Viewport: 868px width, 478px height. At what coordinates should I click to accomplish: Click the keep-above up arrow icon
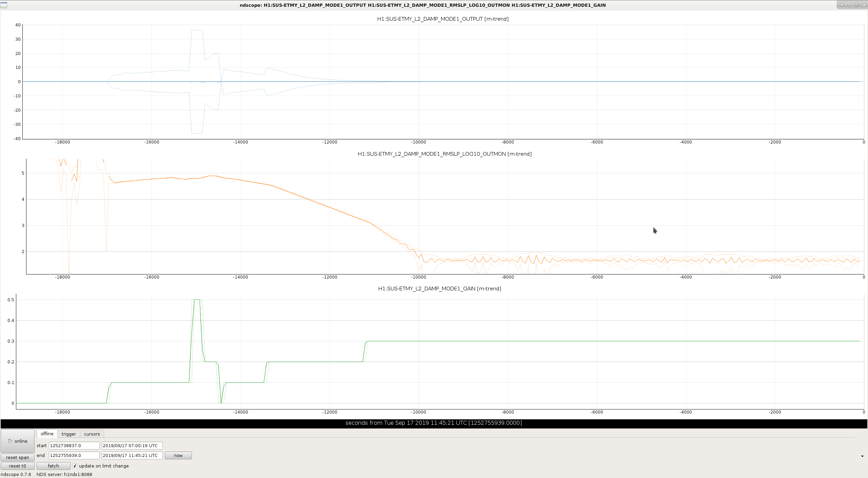(842, 5)
